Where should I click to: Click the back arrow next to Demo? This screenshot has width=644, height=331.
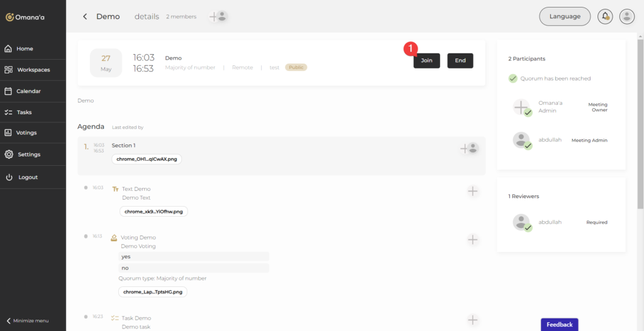(x=85, y=16)
